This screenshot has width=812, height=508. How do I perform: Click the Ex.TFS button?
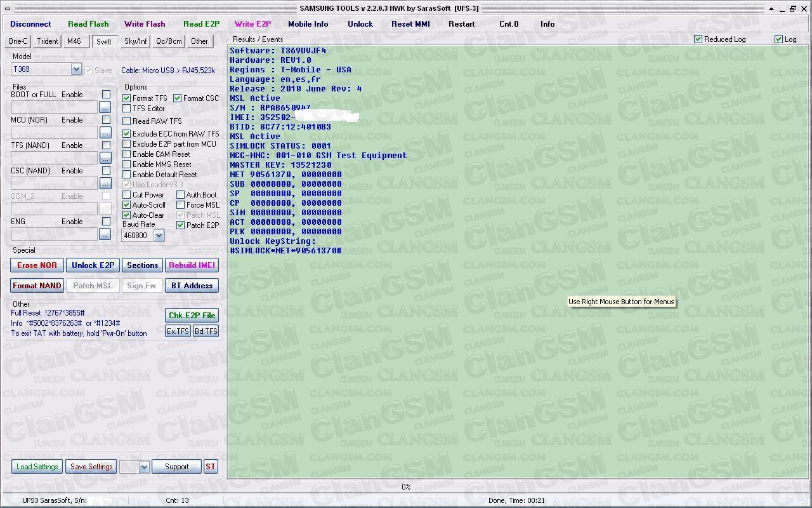pyautogui.click(x=178, y=331)
